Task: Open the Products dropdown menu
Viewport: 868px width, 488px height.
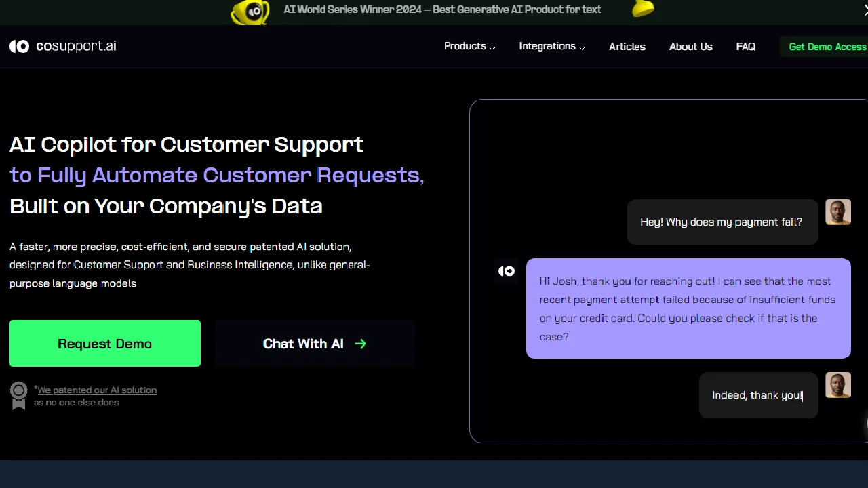Action: pos(465,46)
